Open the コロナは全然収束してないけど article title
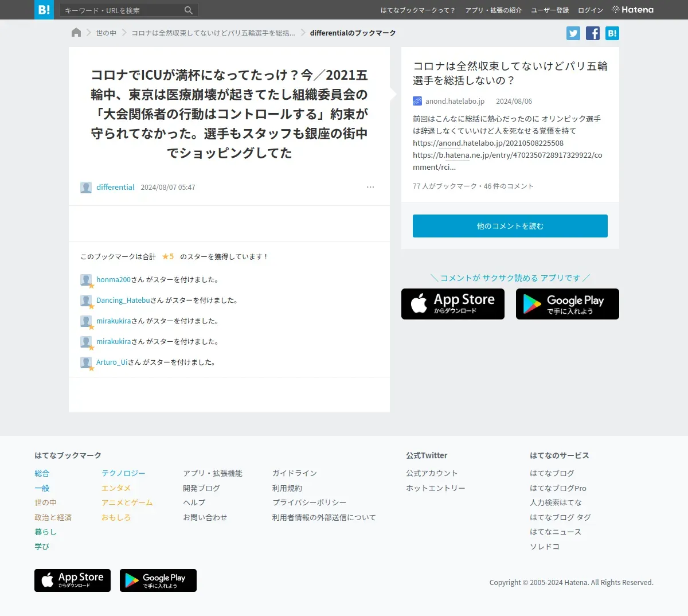Image resolution: width=688 pixels, height=616 pixels. [510, 73]
